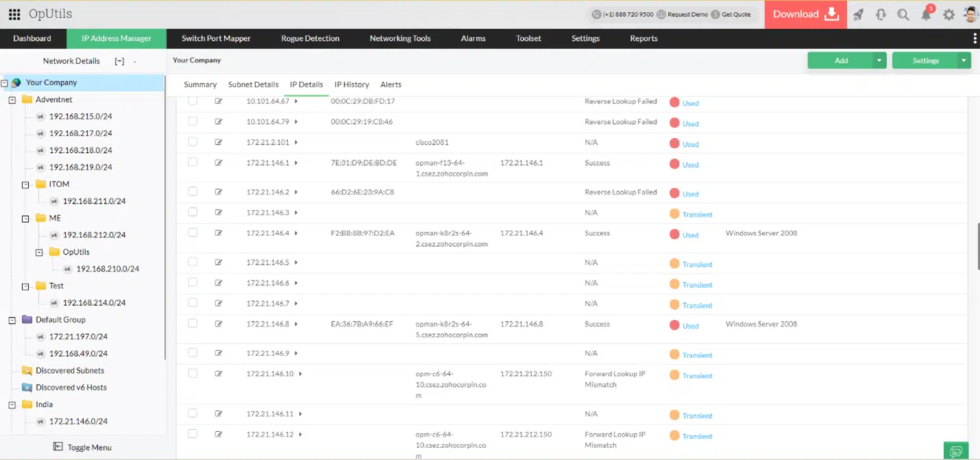The image size is (980, 460).
Task: Click the edit icon for 10.101.64.67
Action: 219,101
